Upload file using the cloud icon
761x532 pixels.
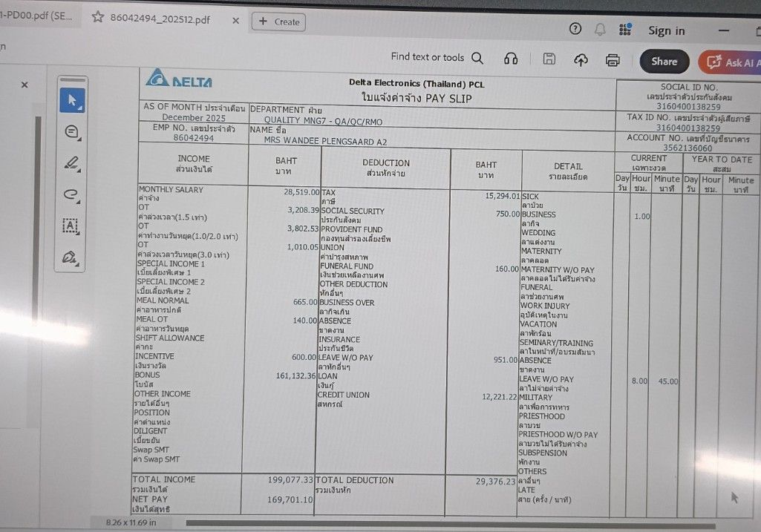(581, 60)
